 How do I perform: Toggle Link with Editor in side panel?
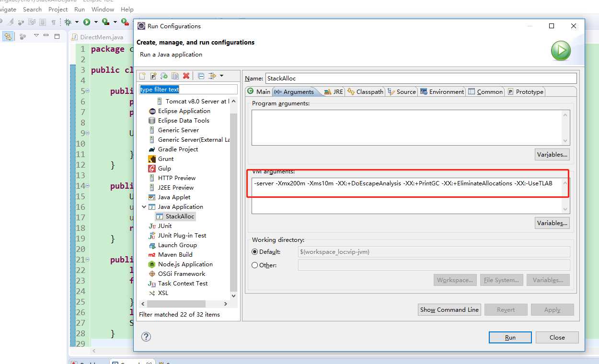click(x=8, y=36)
